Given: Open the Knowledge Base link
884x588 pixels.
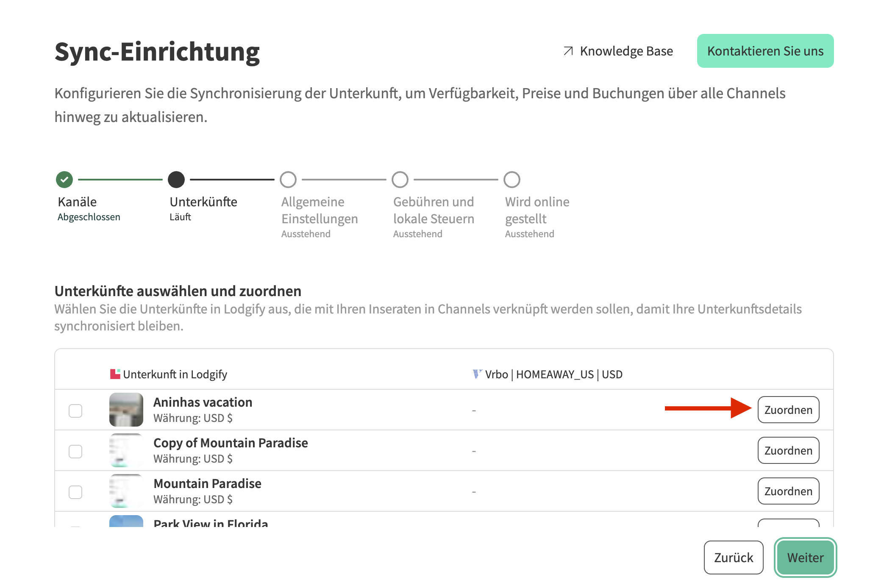Looking at the screenshot, I should click(626, 51).
